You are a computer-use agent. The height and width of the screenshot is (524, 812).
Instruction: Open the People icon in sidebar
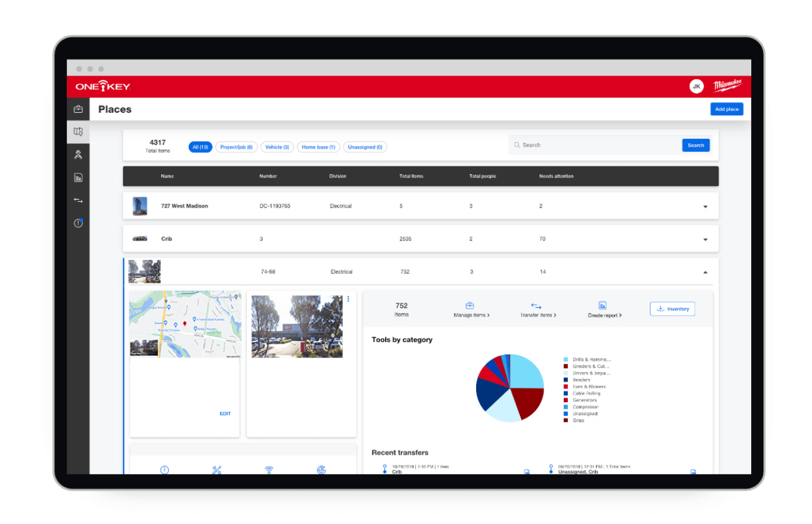(78, 155)
